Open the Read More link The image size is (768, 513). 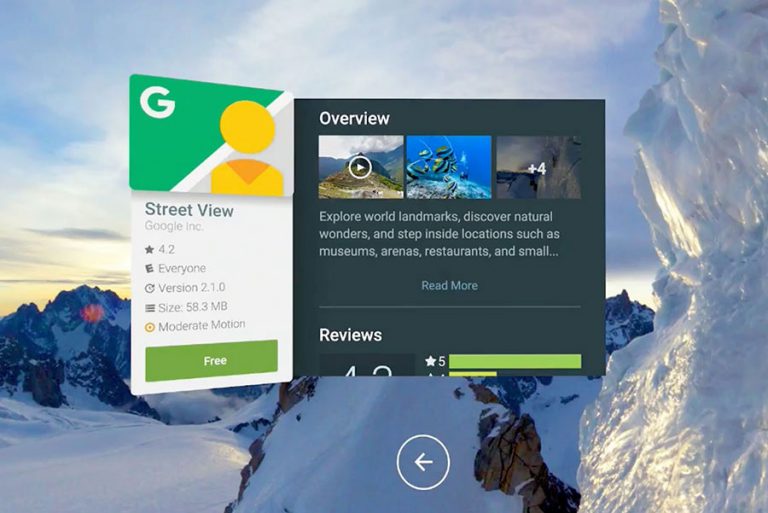(449, 286)
